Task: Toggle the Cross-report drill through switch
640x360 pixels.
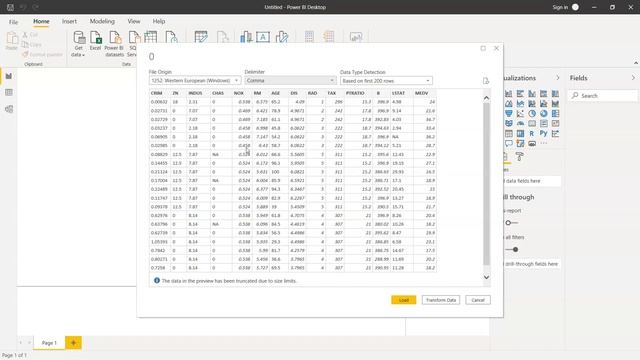Action: [511, 223]
